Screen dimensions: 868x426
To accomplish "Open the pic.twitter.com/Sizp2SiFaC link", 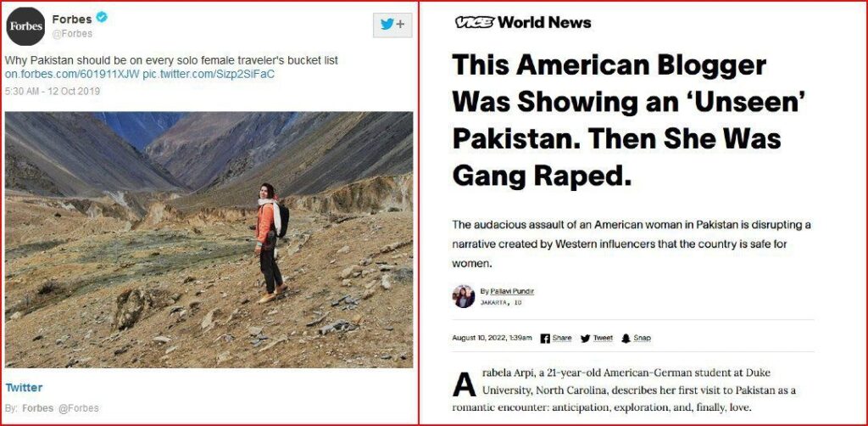I will [209, 74].
